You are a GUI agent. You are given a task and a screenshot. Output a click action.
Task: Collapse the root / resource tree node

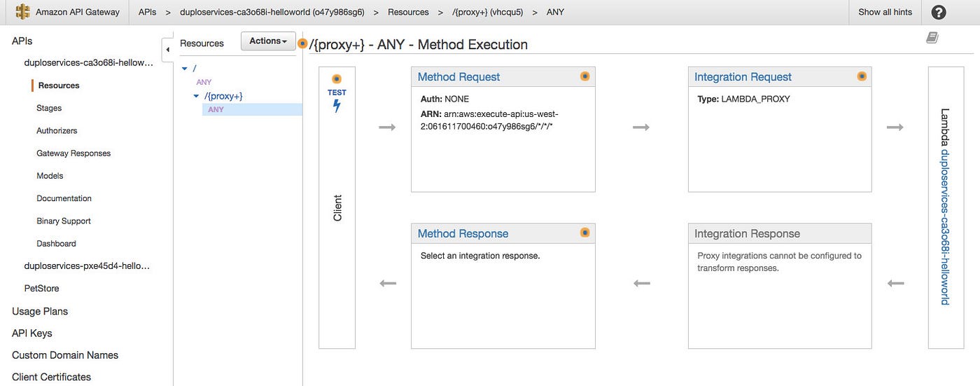coord(185,69)
